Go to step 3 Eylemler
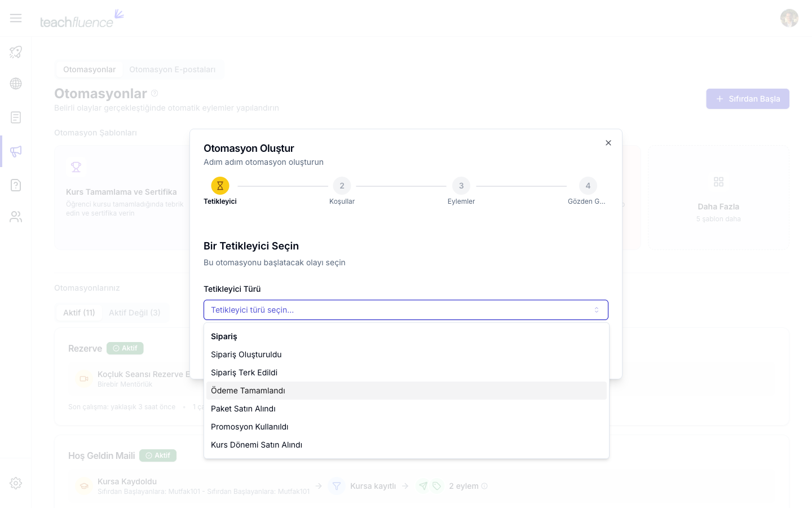Image resolution: width=812 pixels, height=508 pixels. pyautogui.click(x=461, y=186)
